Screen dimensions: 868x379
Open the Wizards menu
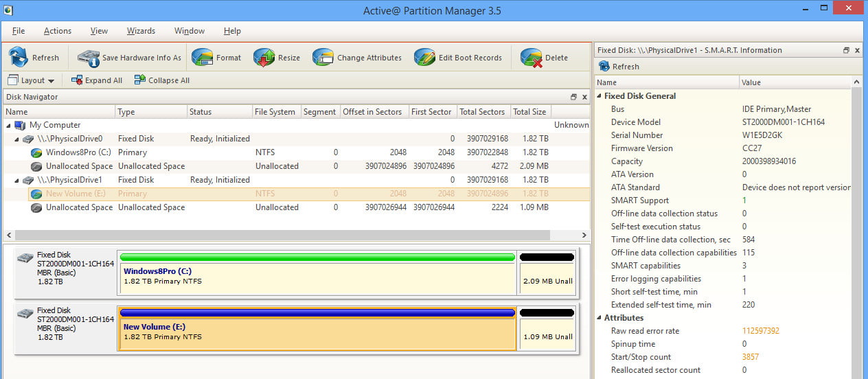(141, 31)
